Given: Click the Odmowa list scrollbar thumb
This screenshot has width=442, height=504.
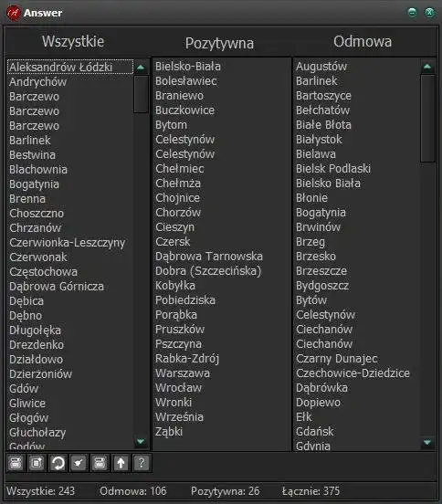Looking at the screenshot, I should click(x=427, y=119).
